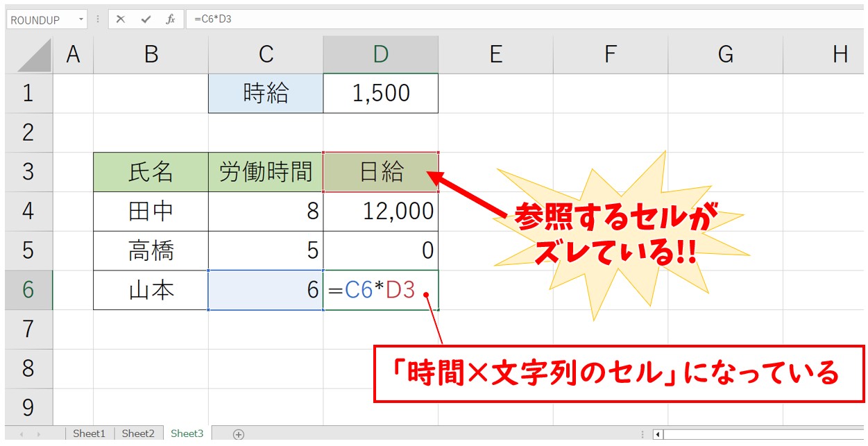The width and height of the screenshot is (868, 446).
Task: Select row 6 header
Action: pos(28,290)
